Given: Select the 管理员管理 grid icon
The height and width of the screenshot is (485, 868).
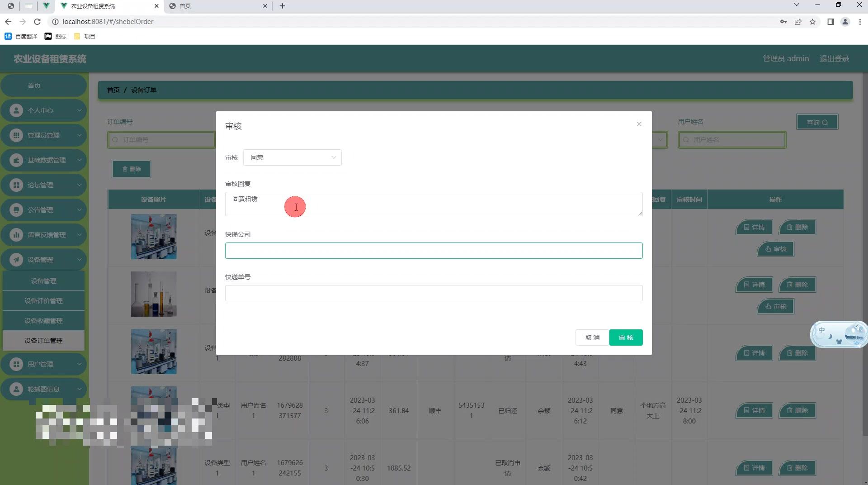Looking at the screenshot, I should click(15, 135).
